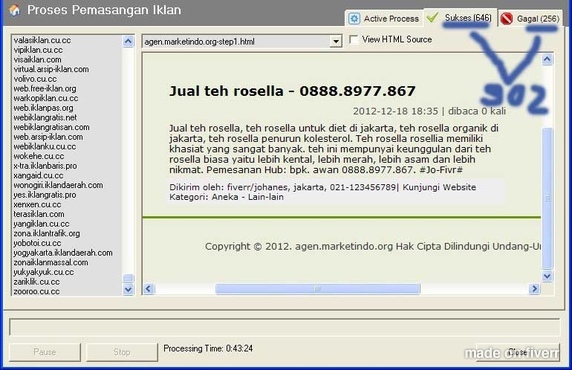Click the horizontal scrollbar thumb in the preview

pyautogui.click(x=318, y=289)
